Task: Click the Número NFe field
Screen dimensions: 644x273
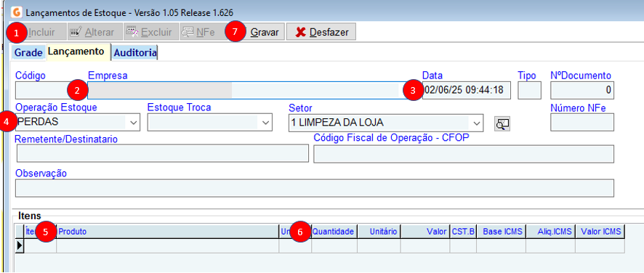Action: click(582, 122)
